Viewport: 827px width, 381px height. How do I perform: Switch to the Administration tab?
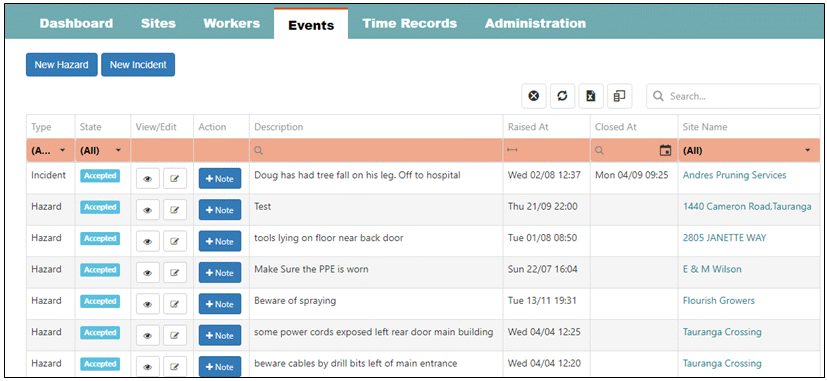(x=535, y=24)
